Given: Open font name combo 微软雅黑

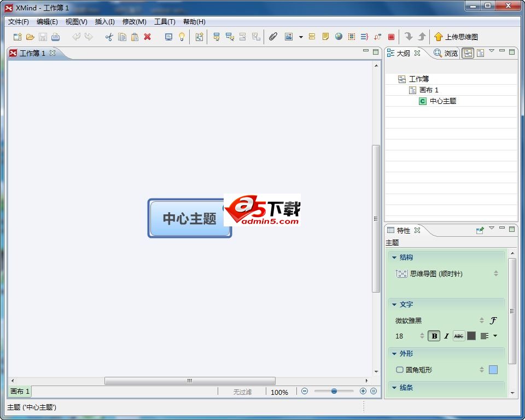Looking at the screenshot, I should tap(439, 320).
